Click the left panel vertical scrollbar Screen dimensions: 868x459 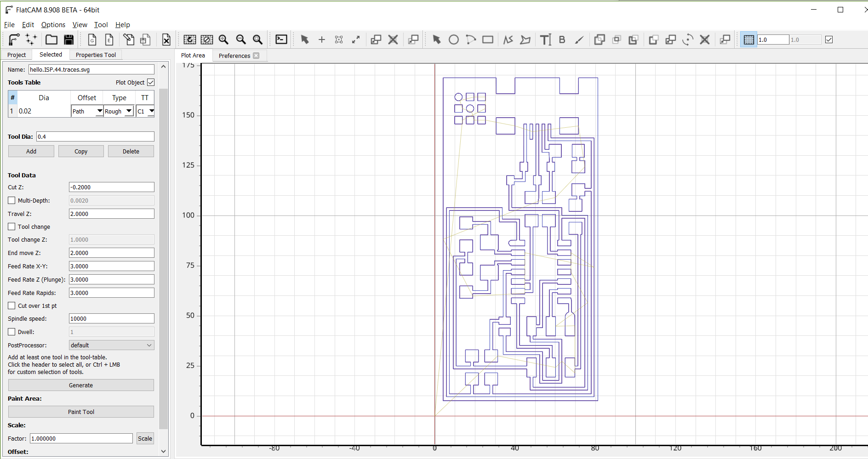click(163, 259)
